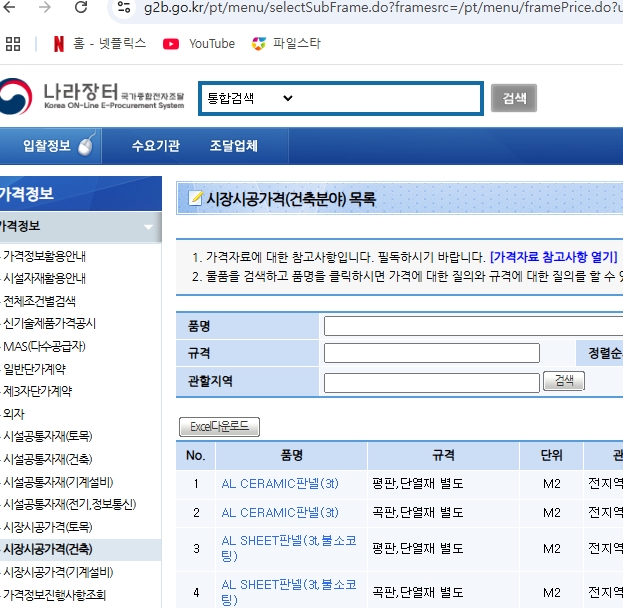Open the YouTube bookmark

point(199,44)
